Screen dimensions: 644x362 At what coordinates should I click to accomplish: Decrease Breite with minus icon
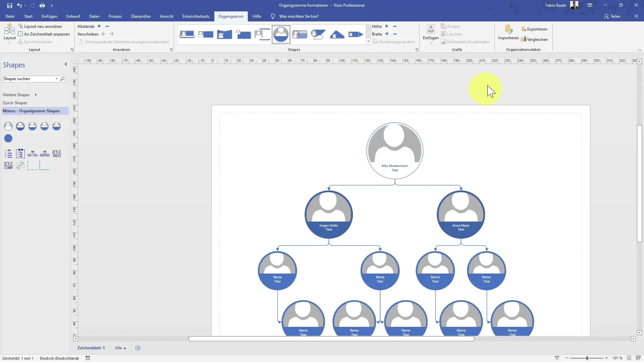point(395,34)
